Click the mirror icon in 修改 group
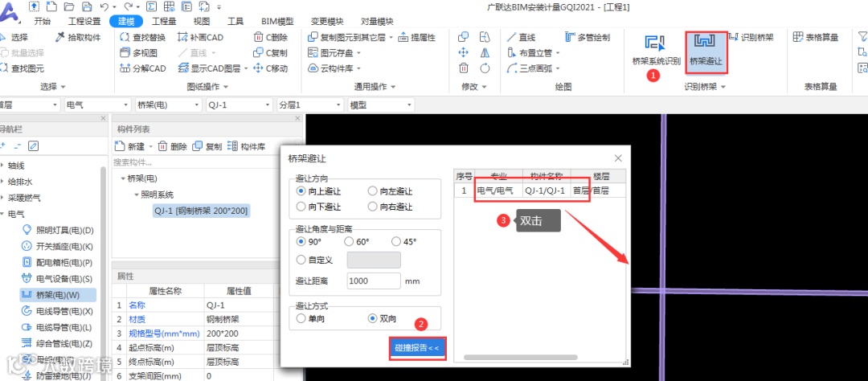Image resolution: width=868 pixels, height=381 pixels. click(485, 53)
